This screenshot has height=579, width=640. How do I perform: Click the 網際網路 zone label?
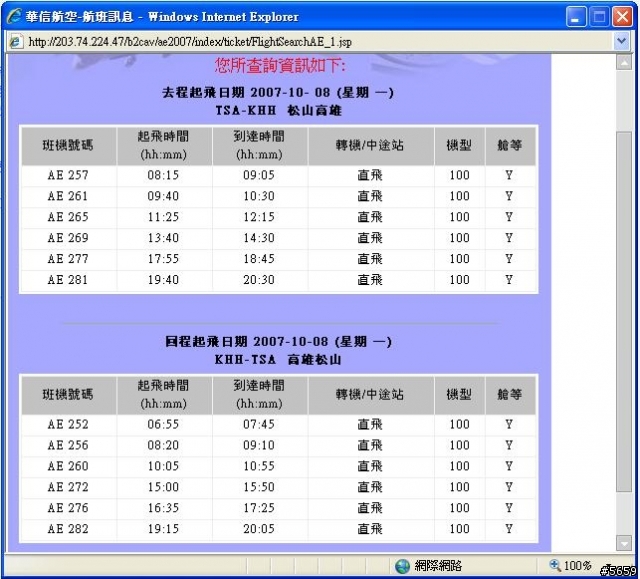[x=438, y=566]
